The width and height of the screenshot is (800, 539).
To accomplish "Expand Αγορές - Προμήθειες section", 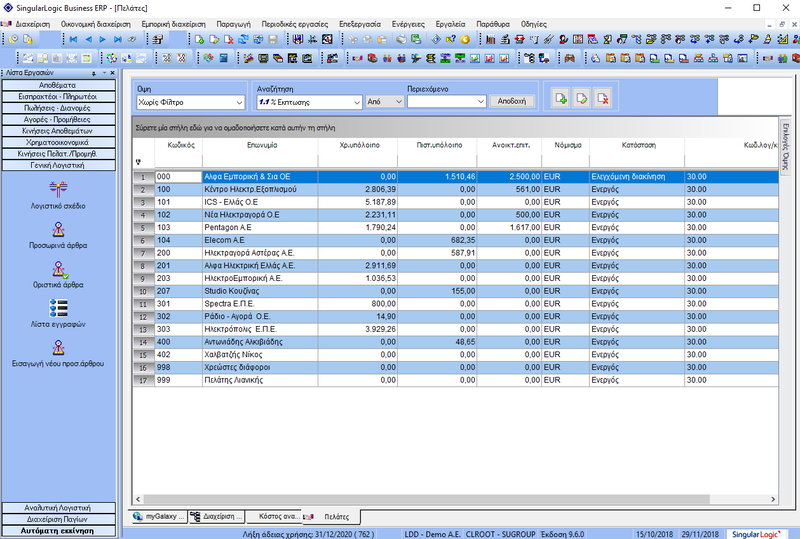I will coord(59,119).
